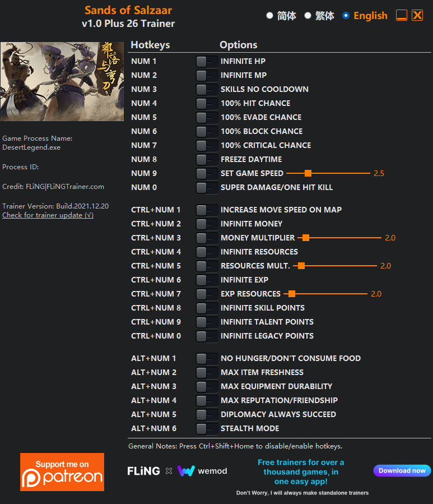Click the FLiNG logo
Screen dimensions: 433x504
(143, 471)
